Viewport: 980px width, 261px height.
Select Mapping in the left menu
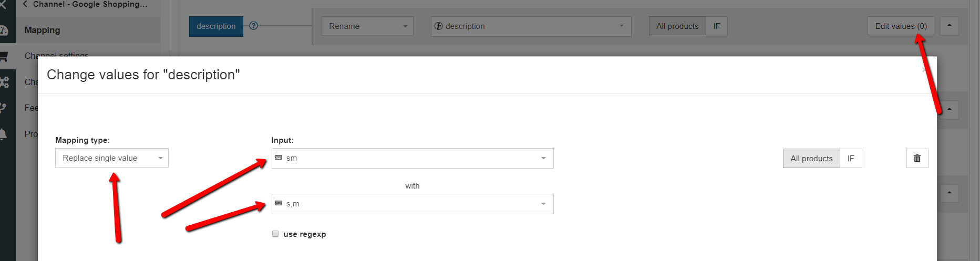click(42, 30)
